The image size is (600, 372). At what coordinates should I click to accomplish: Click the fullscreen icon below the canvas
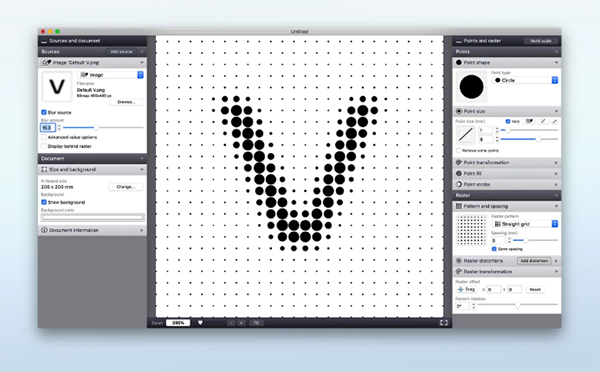443,323
